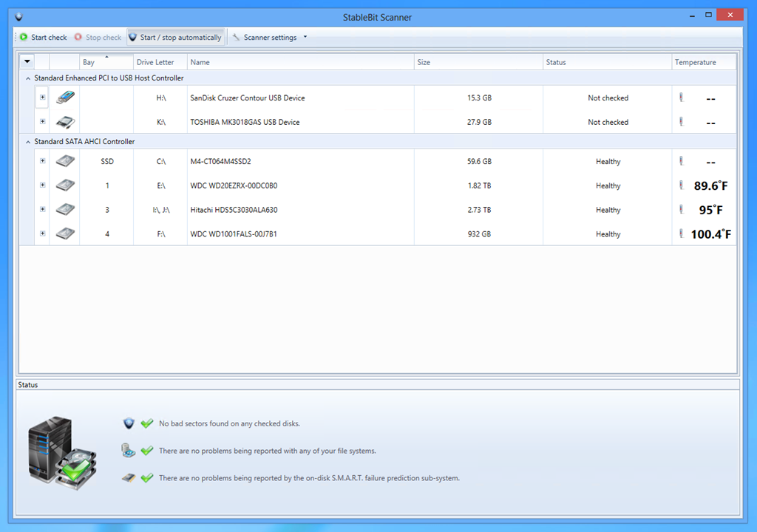Click the S.M.A.R.T. disk status icon
This screenshot has width=757, height=532.
point(129,478)
